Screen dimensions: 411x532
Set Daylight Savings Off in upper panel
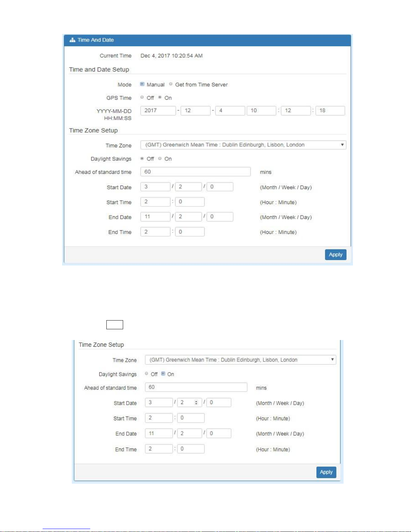[142, 158]
